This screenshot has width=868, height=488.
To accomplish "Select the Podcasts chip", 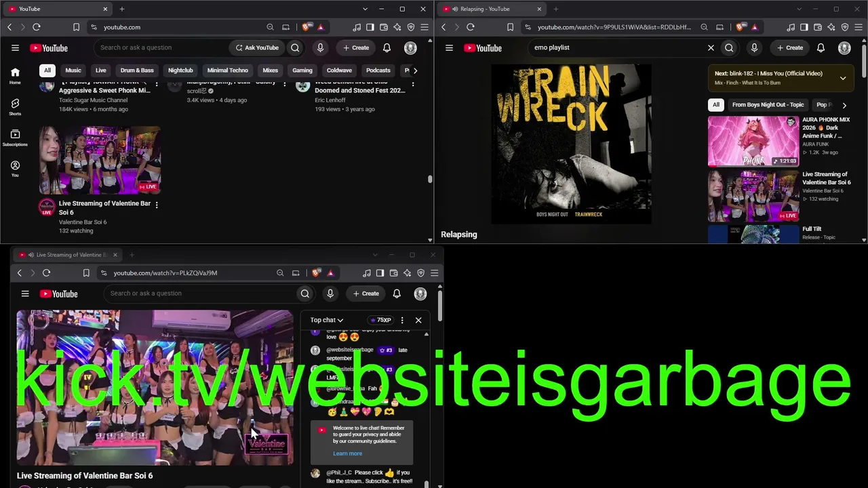I will point(378,70).
